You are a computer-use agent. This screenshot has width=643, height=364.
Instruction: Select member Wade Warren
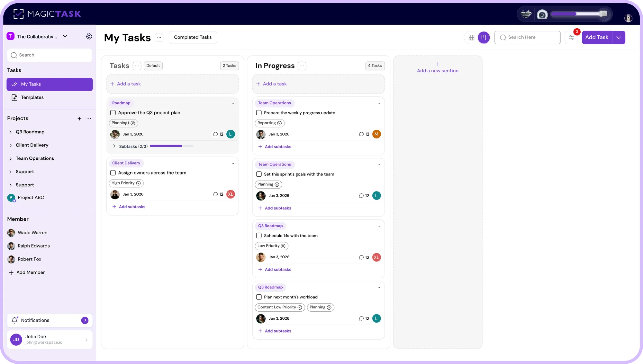(27, 233)
